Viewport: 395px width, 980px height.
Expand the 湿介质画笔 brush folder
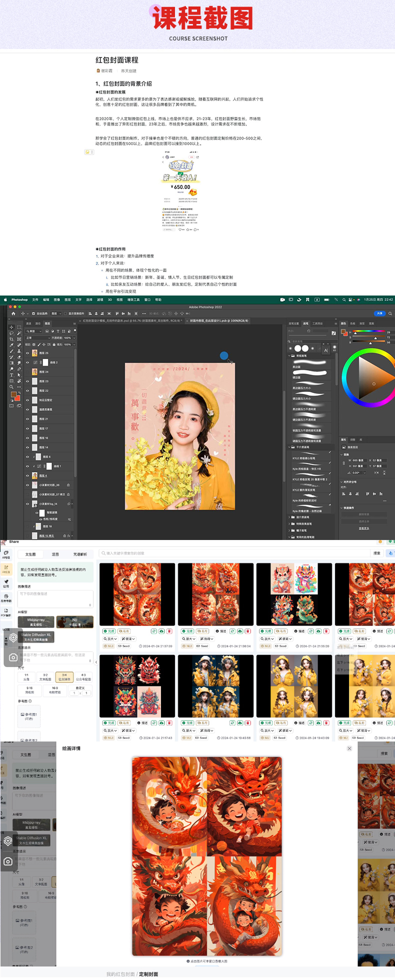[x=289, y=517]
